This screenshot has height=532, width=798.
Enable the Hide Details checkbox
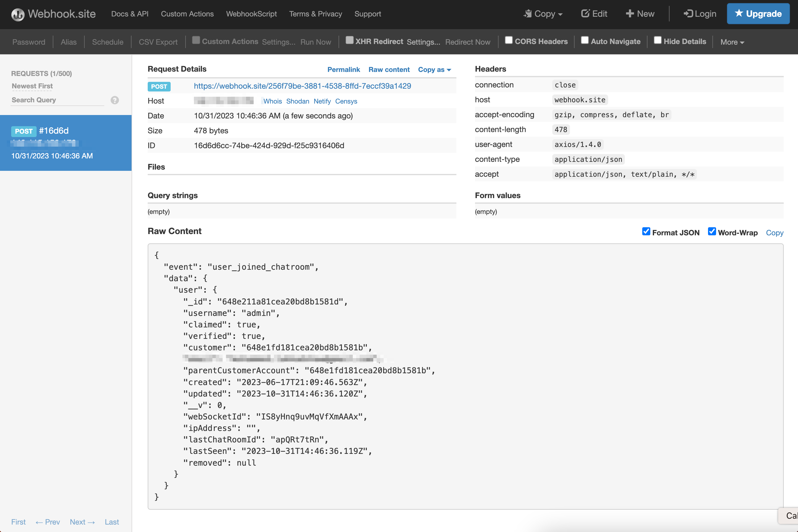[x=658, y=40]
